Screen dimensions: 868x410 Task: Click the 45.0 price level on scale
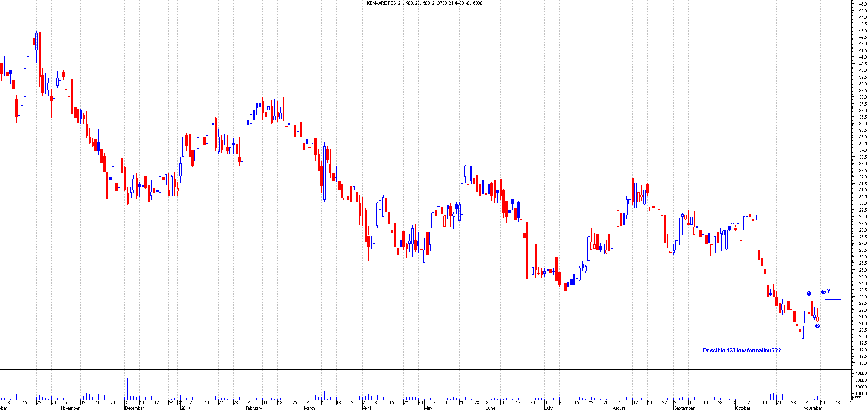[862, 4]
